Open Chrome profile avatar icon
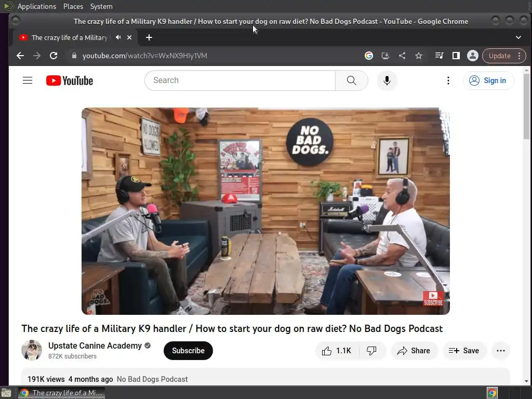The width and height of the screenshot is (532, 399). coord(473,56)
